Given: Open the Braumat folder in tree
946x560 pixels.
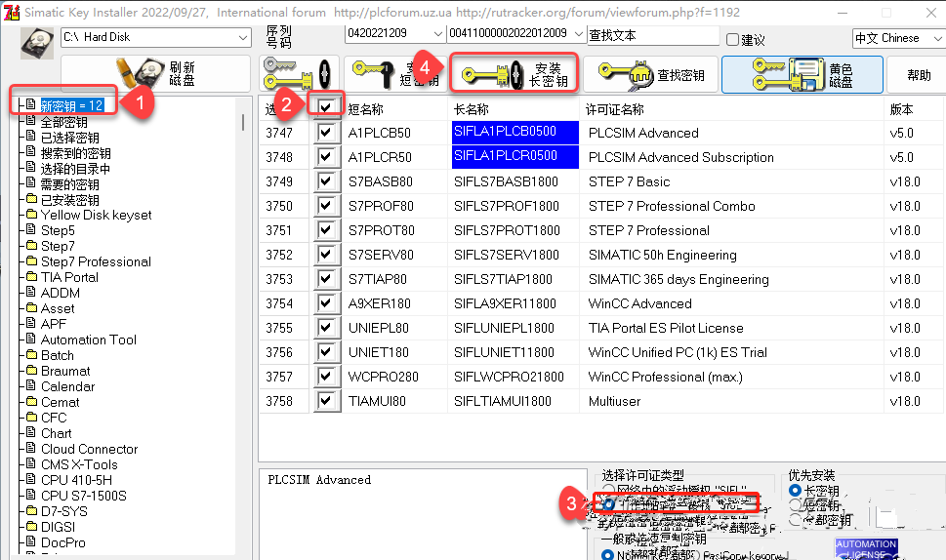Looking at the screenshot, I should [65, 371].
